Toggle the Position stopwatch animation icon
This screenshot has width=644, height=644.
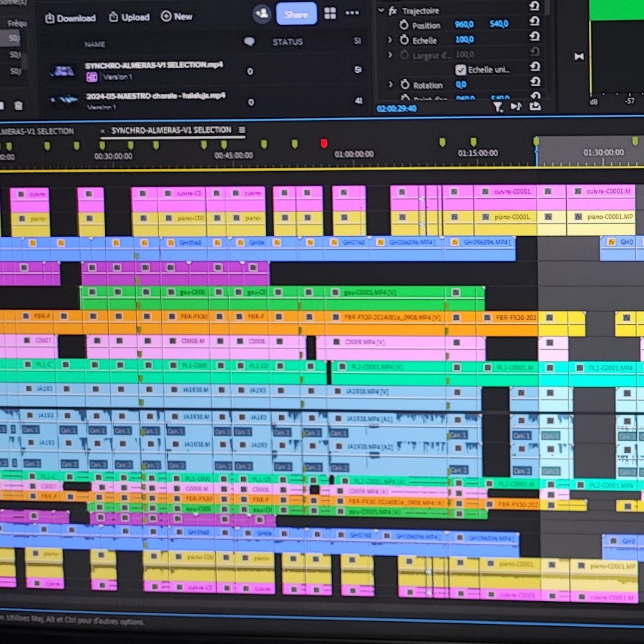[405, 25]
